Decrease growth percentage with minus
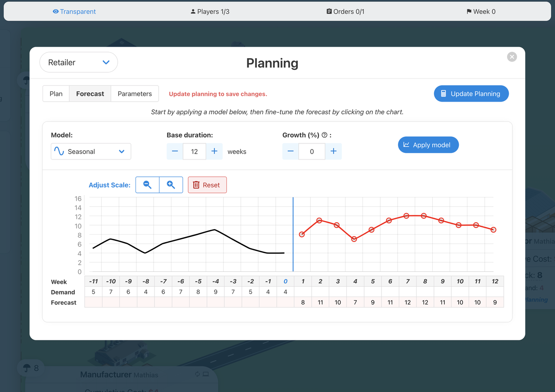555x392 pixels. [290, 152]
